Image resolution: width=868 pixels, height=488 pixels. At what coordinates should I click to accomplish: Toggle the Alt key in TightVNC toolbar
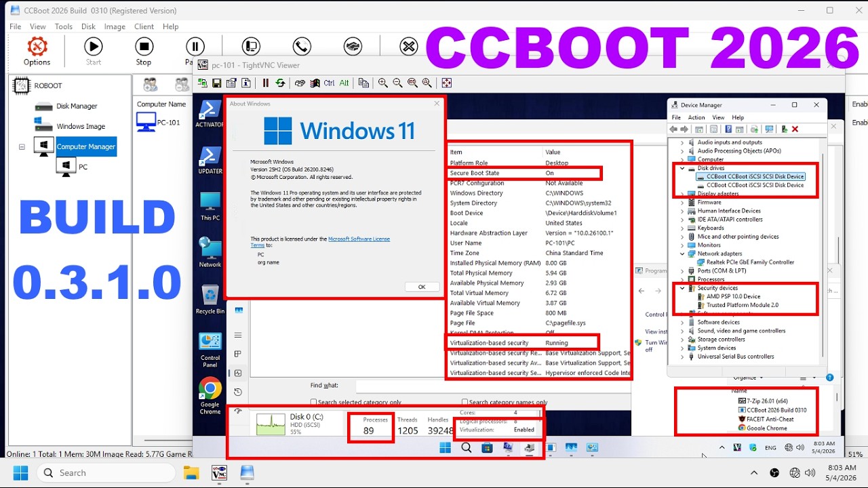tap(344, 83)
